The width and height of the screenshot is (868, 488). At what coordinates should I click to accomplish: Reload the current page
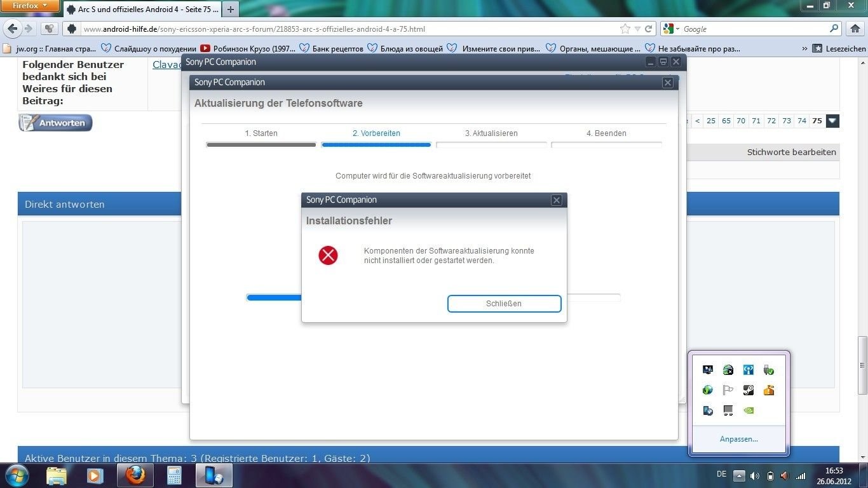649,29
